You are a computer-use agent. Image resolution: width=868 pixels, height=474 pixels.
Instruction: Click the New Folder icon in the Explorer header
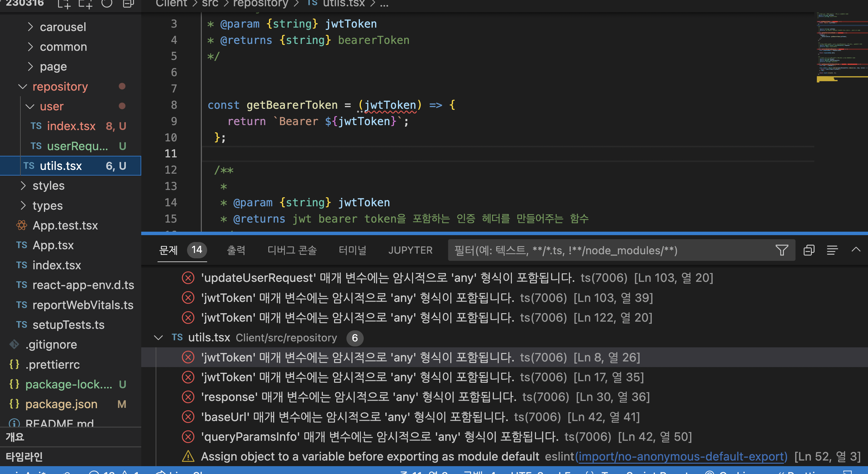[x=85, y=4]
